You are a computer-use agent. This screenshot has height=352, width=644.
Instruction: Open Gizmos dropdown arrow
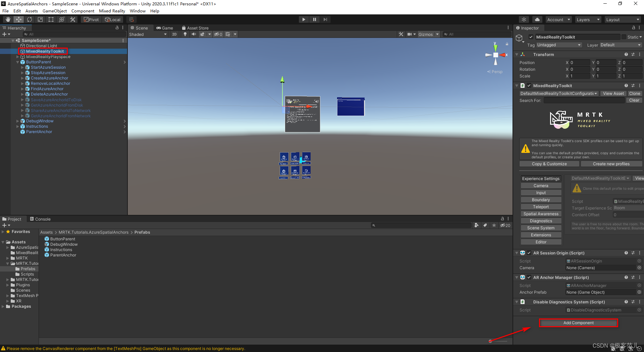click(437, 34)
